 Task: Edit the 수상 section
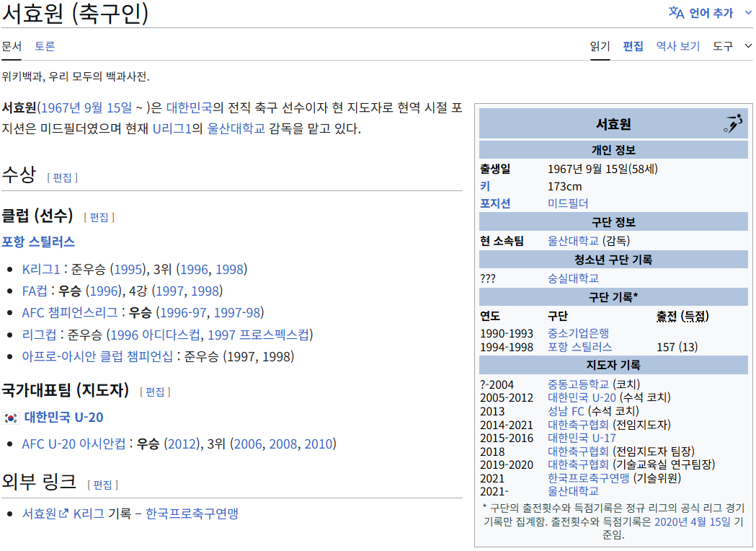pos(62,177)
